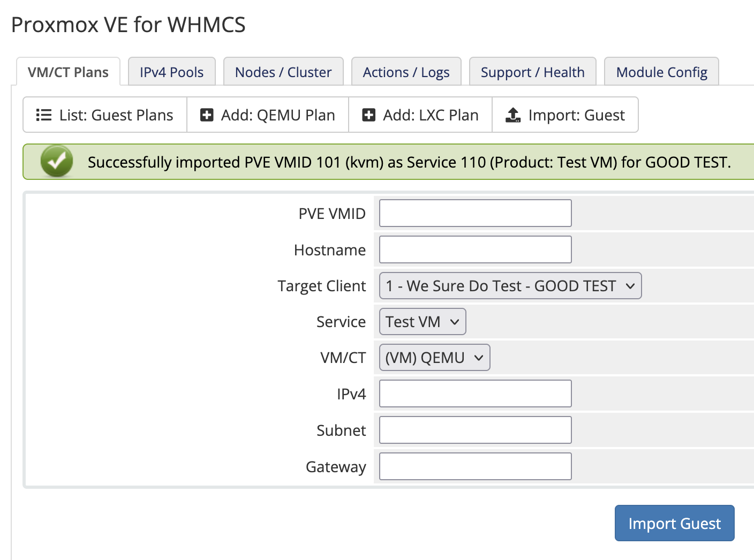
Task: Open the VM/CT type dropdown
Action: pyautogui.click(x=434, y=358)
